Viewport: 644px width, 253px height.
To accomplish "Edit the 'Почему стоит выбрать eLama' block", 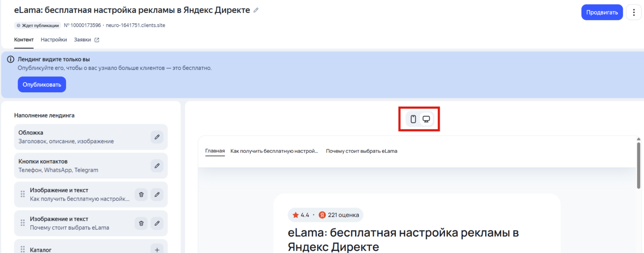I will coord(157,223).
